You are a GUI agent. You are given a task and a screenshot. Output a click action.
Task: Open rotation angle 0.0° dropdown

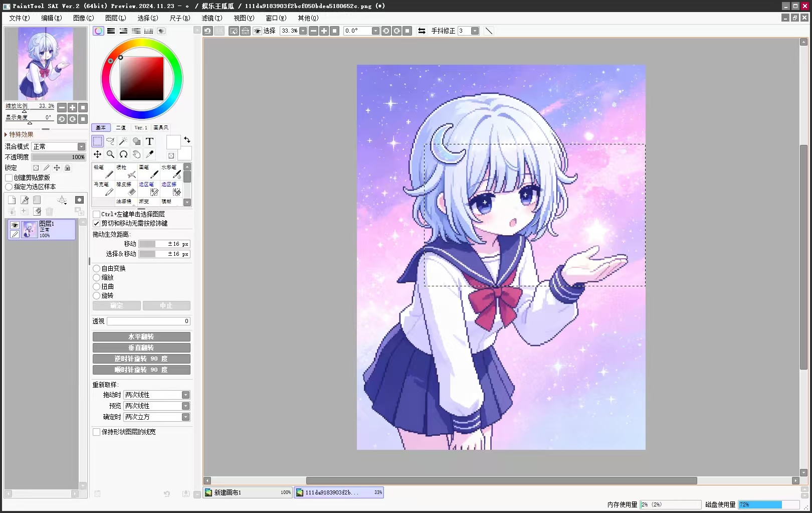(x=375, y=31)
